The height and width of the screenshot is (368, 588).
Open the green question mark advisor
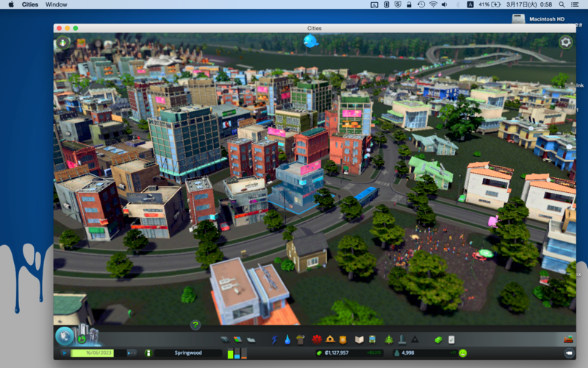(x=196, y=325)
